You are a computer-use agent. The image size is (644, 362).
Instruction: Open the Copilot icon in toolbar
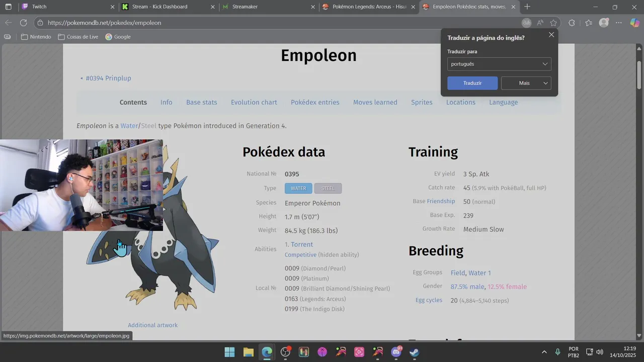click(x=634, y=23)
